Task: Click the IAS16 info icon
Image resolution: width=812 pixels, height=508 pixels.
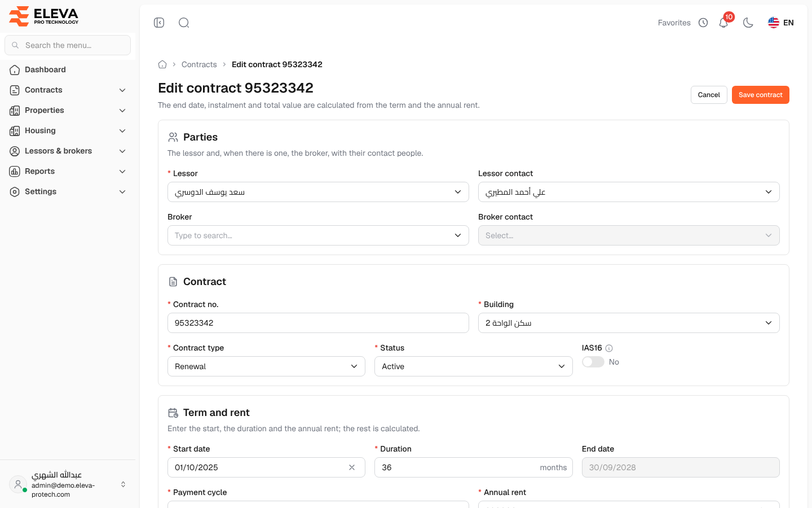Action: tap(609, 348)
